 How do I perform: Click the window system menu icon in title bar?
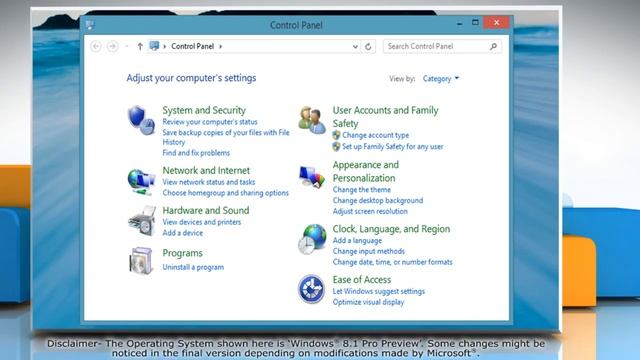click(90, 25)
